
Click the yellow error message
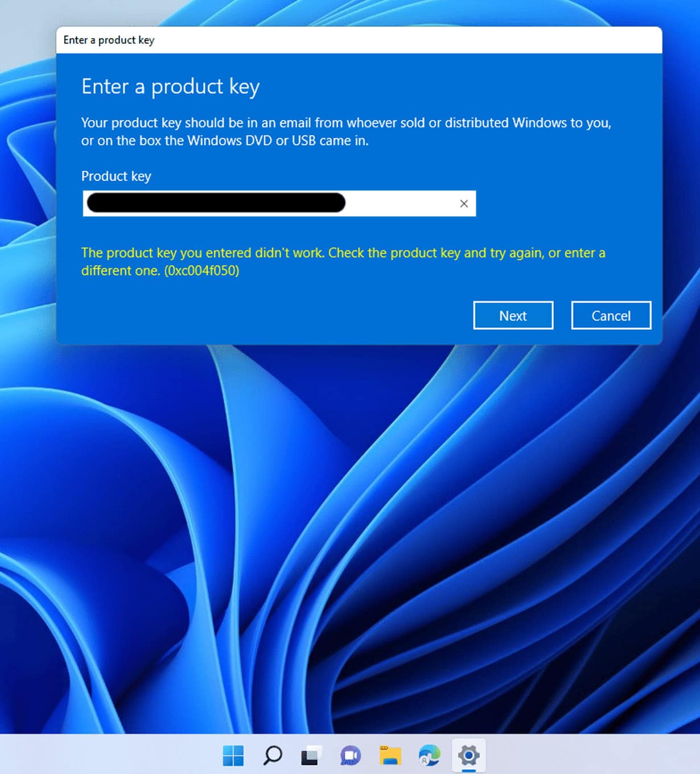[341, 253]
